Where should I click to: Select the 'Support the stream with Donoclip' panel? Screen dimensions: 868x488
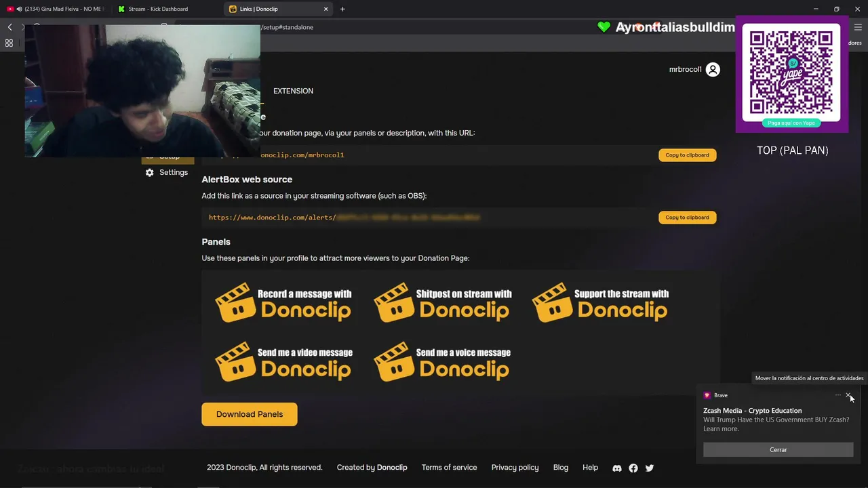coord(600,302)
